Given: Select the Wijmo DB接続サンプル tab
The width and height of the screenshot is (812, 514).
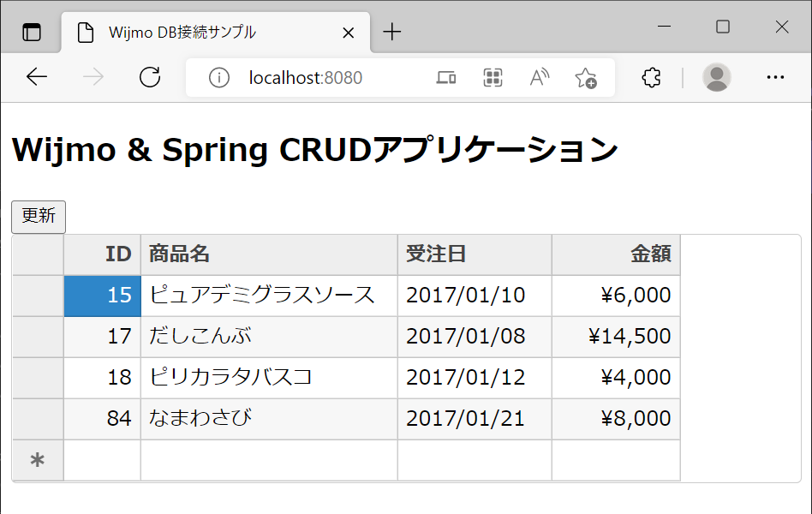Looking at the screenshot, I should point(216,33).
